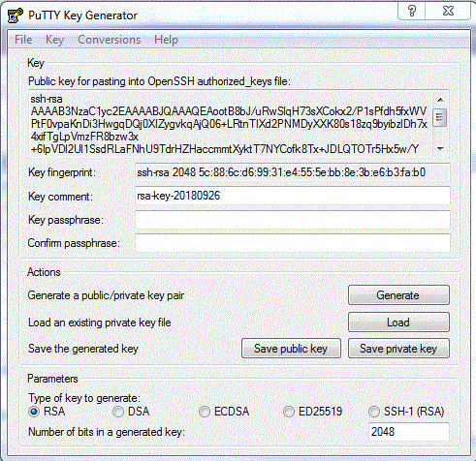Open the Help menu
The image size is (476, 461).
(x=166, y=40)
